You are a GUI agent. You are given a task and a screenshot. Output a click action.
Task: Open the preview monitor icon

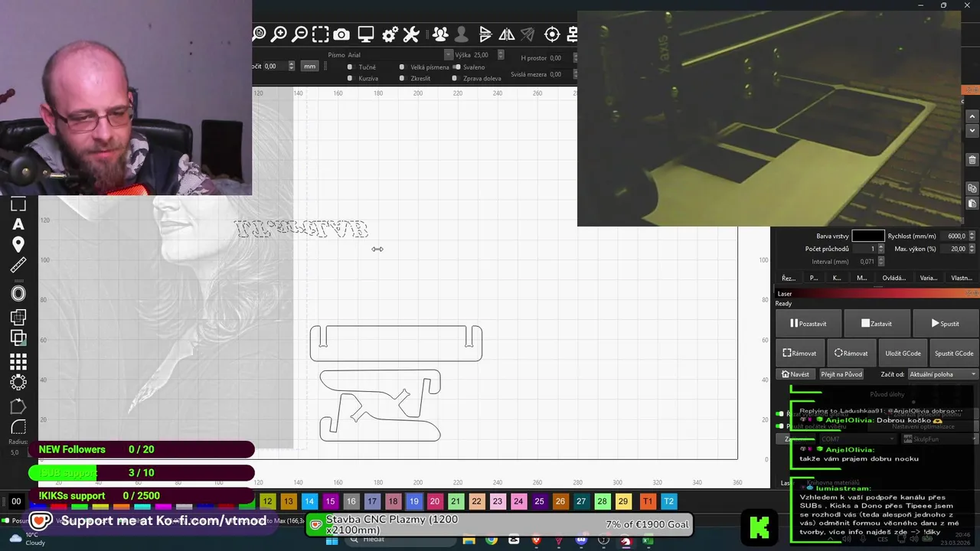click(366, 34)
